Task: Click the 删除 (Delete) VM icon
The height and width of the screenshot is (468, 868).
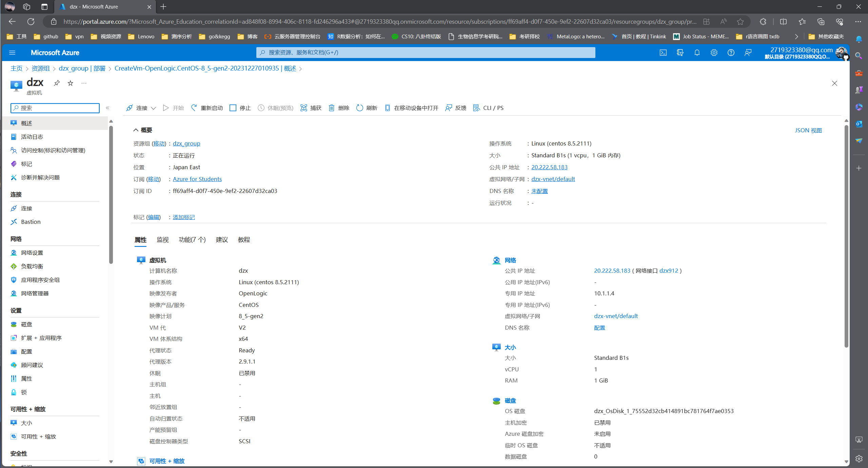Action: tap(332, 108)
